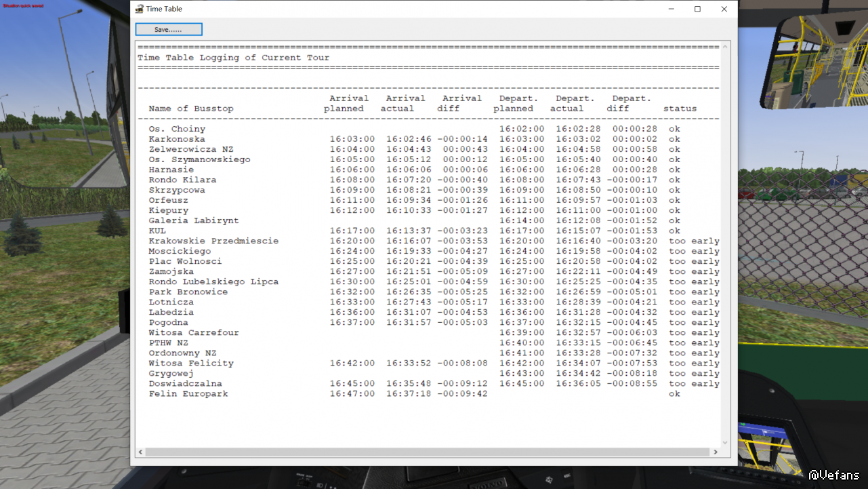Select the "Orfeusz" bus stop name

[169, 200]
